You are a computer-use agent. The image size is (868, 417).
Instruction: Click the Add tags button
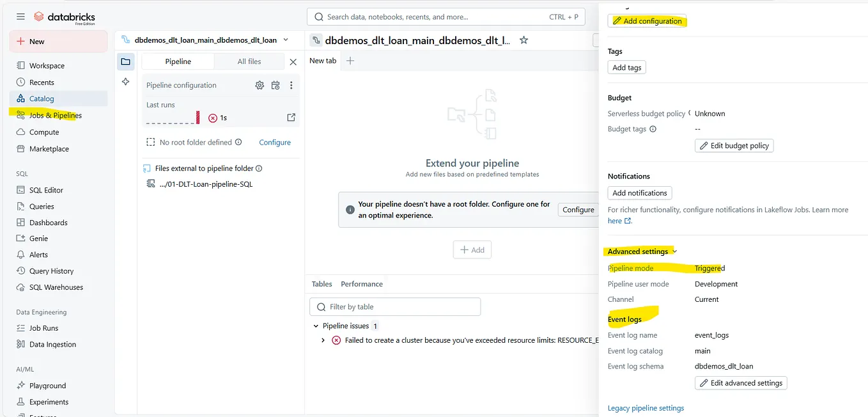[x=627, y=67]
